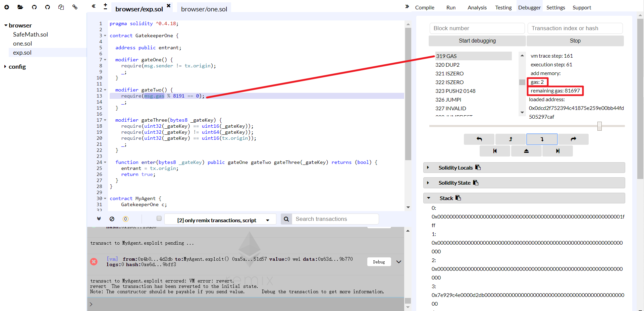Open SafeMath.sol in file explorer
Viewport: 644px width, 311px height.
pyautogui.click(x=31, y=35)
